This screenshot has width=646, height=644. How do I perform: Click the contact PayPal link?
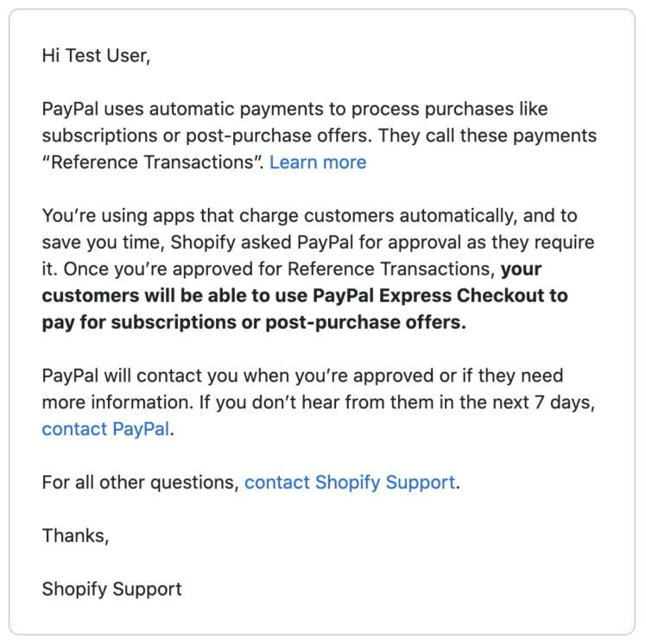pos(105,429)
